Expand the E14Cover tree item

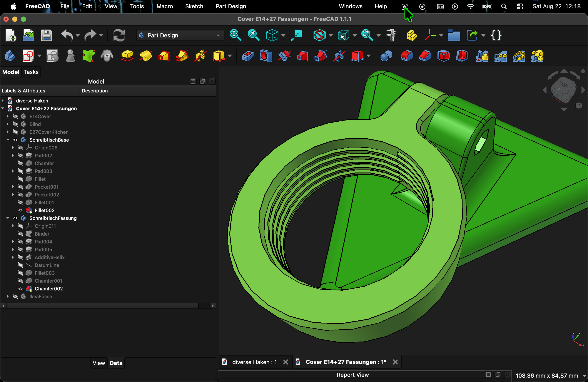[x=8, y=116]
